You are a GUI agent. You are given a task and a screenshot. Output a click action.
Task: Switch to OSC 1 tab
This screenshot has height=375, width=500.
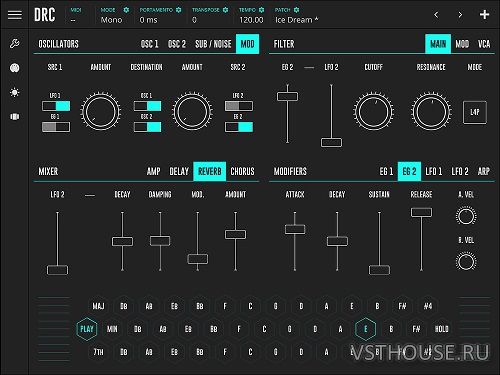149,44
